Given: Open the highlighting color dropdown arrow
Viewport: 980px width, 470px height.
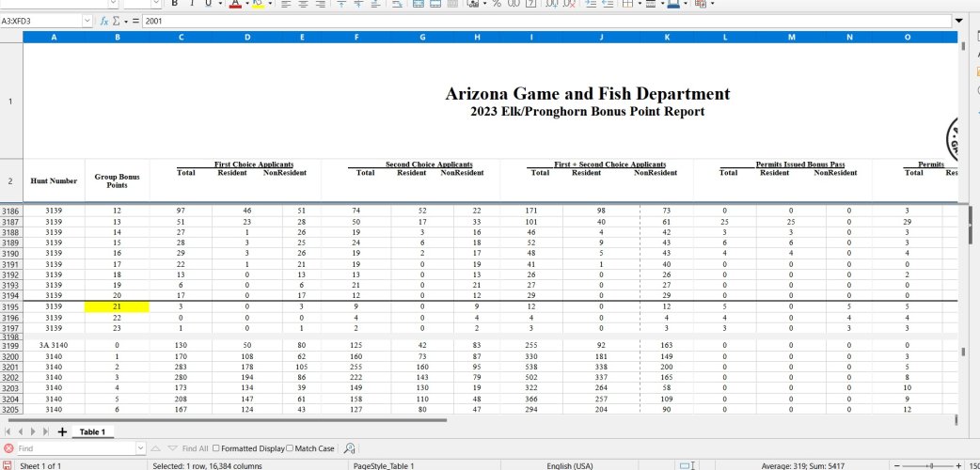Looking at the screenshot, I should click(x=269, y=3).
